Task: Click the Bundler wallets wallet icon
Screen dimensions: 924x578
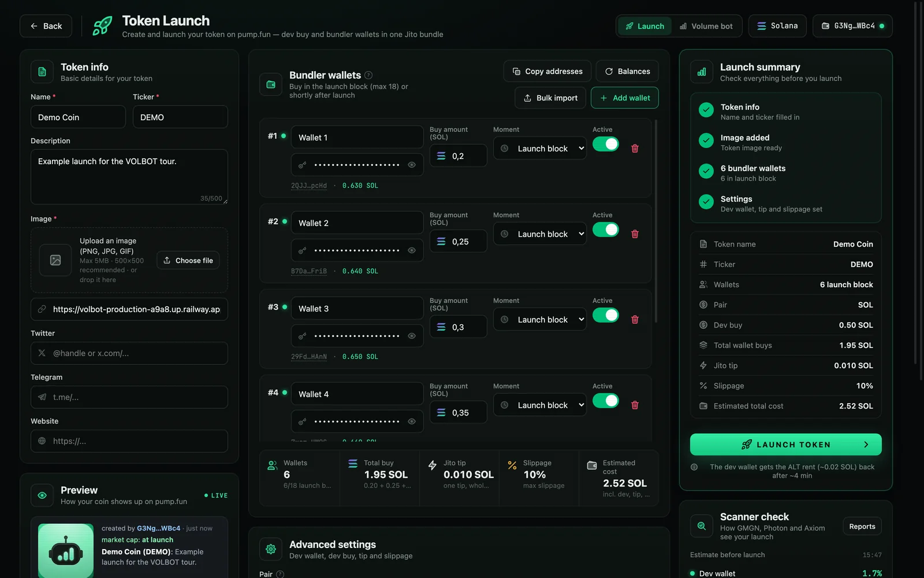Action: [x=271, y=84]
